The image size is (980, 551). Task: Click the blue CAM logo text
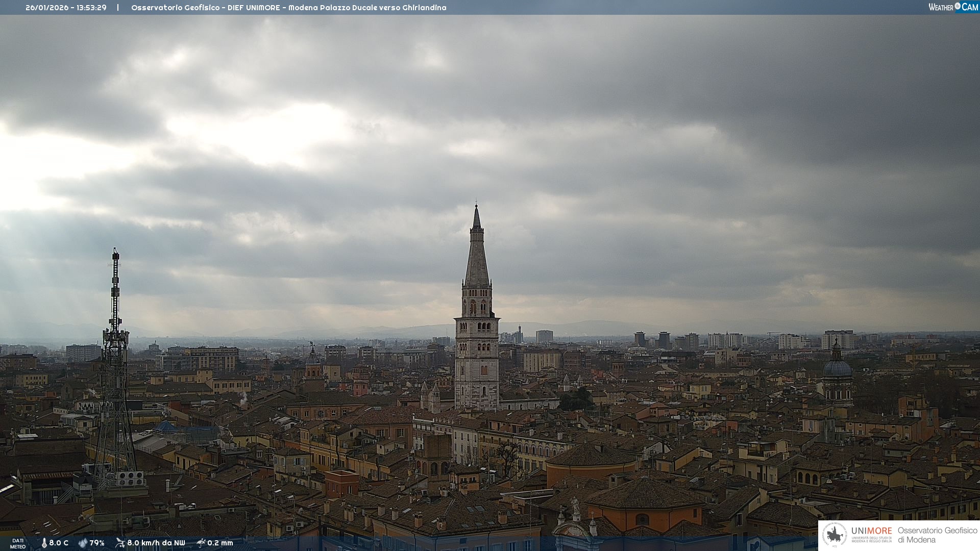pos(970,7)
